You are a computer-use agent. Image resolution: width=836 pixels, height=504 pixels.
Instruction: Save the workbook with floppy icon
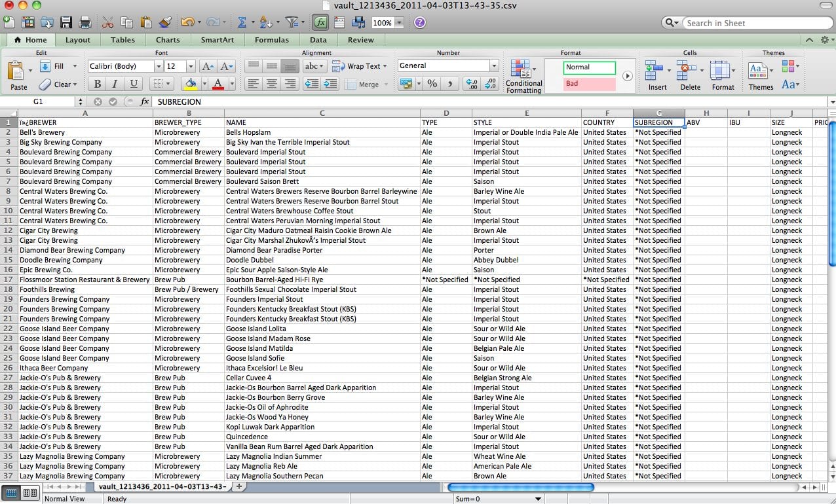[x=66, y=22]
